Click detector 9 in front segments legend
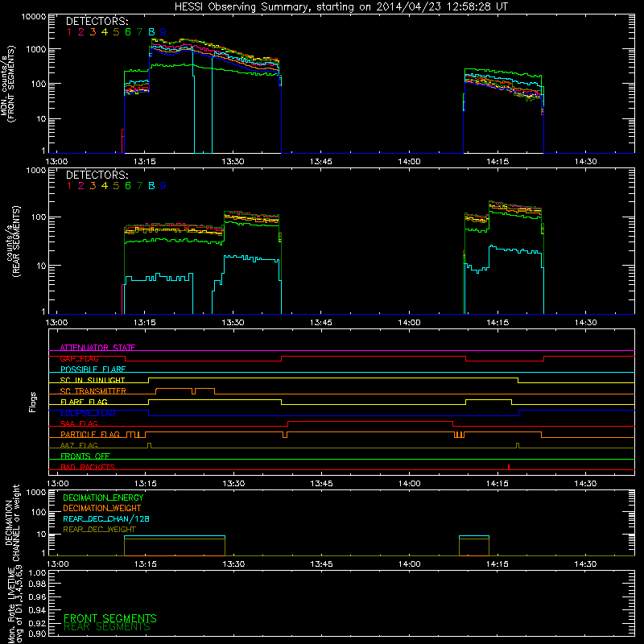Image resolution: width=644 pixels, height=644 pixels. click(163, 32)
